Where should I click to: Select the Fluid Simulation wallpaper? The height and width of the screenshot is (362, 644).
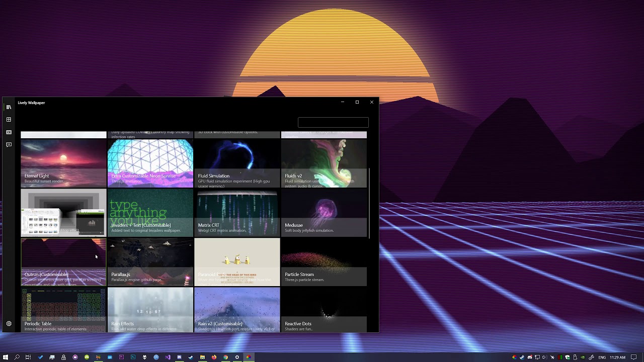click(x=237, y=163)
